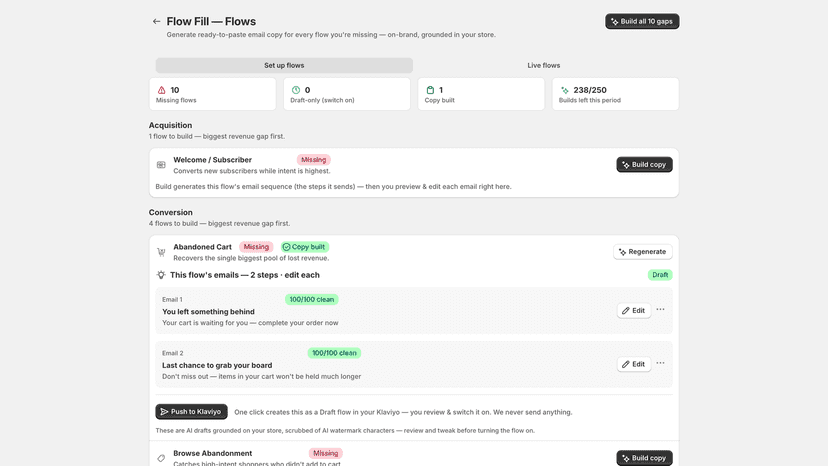Click the Draft status badge
Image resolution: width=828 pixels, height=466 pixels.
click(x=660, y=275)
